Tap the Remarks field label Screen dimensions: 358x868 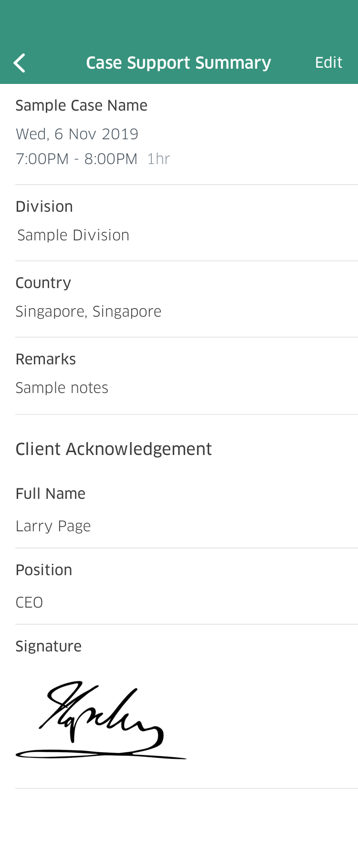point(46,359)
